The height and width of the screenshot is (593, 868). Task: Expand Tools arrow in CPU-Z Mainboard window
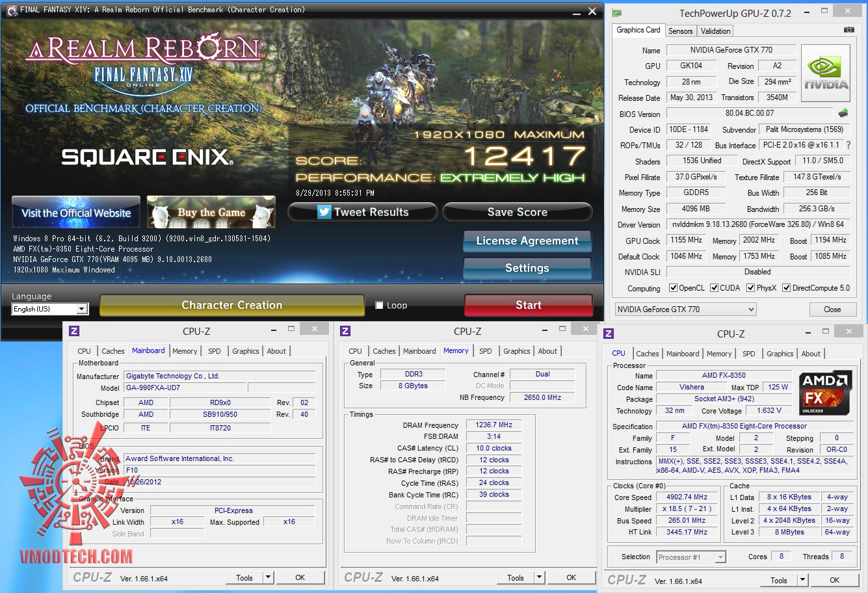click(x=268, y=577)
